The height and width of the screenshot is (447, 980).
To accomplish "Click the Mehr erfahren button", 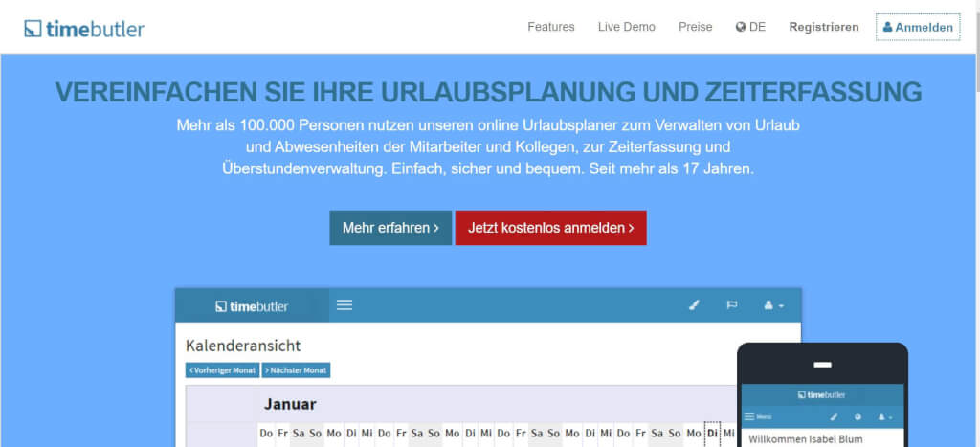I will click(x=390, y=228).
